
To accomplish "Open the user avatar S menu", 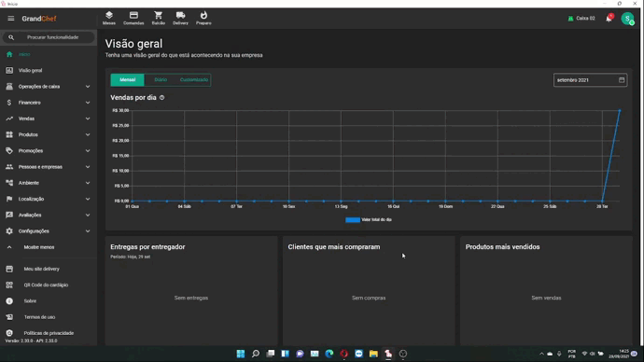I will click(627, 19).
